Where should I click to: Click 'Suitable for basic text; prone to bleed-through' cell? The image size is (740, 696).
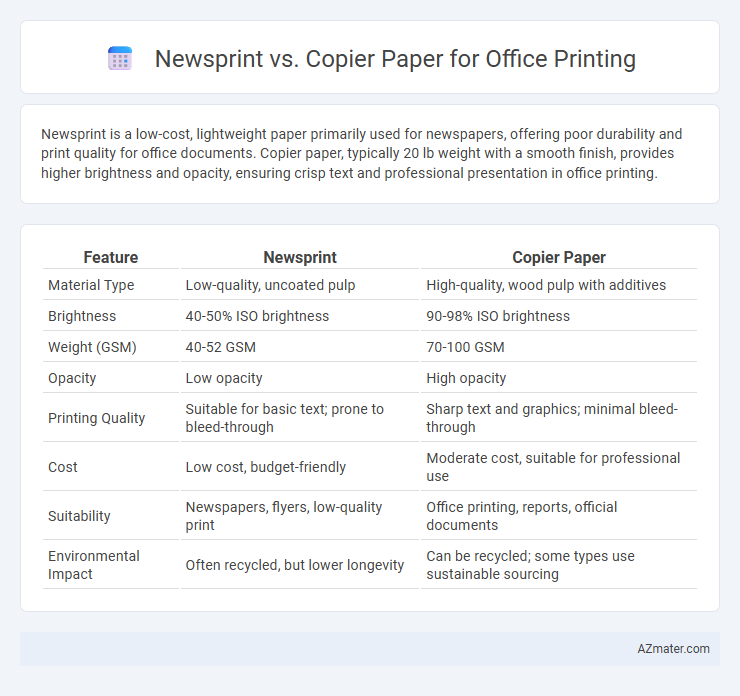point(300,418)
